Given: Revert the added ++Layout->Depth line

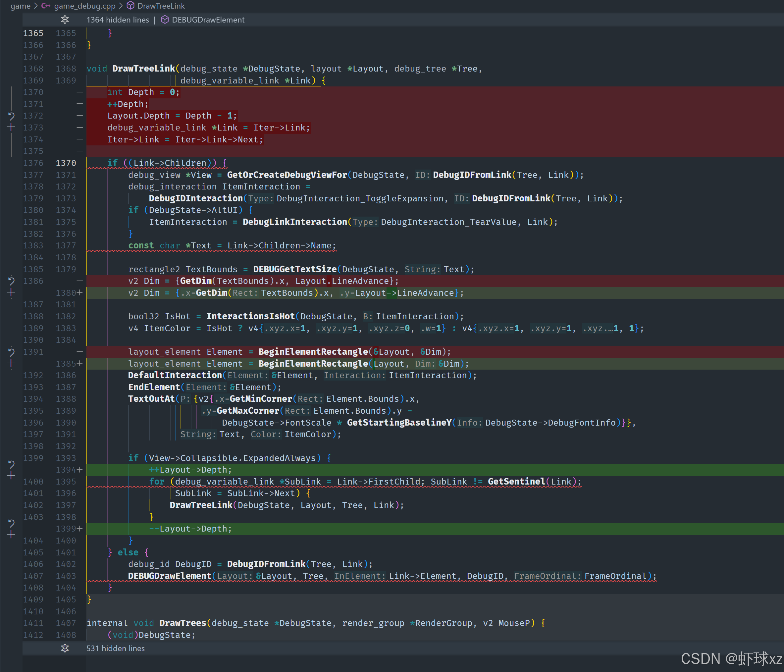Looking at the screenshot, I should pos(11,464).
